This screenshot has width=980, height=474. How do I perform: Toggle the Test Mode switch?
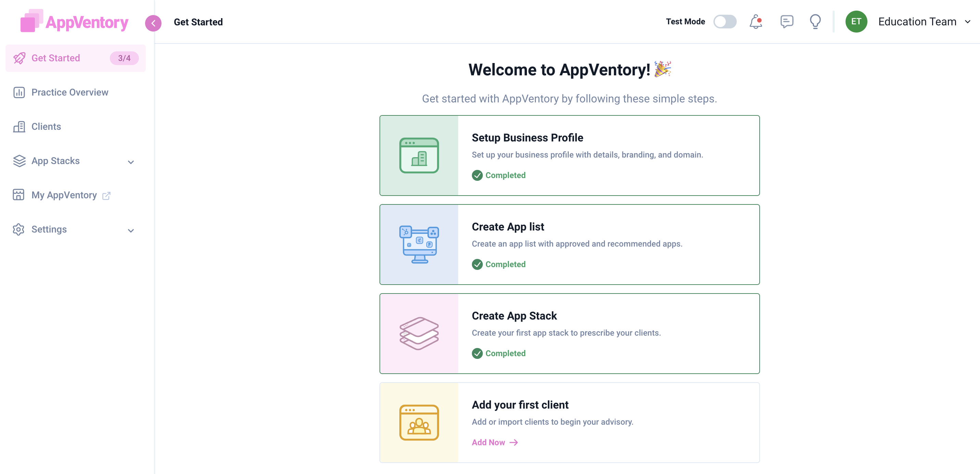[x=724, y=22]
